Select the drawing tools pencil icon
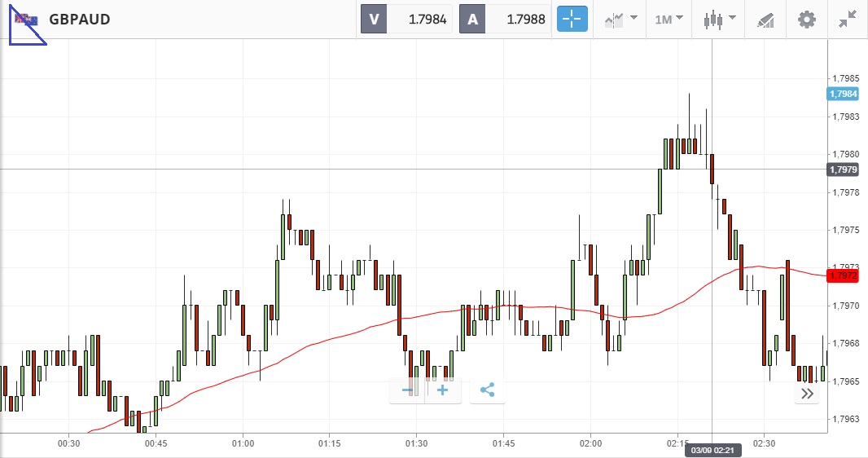The width and height of the screenshot is (868, 458). [765, 20]
